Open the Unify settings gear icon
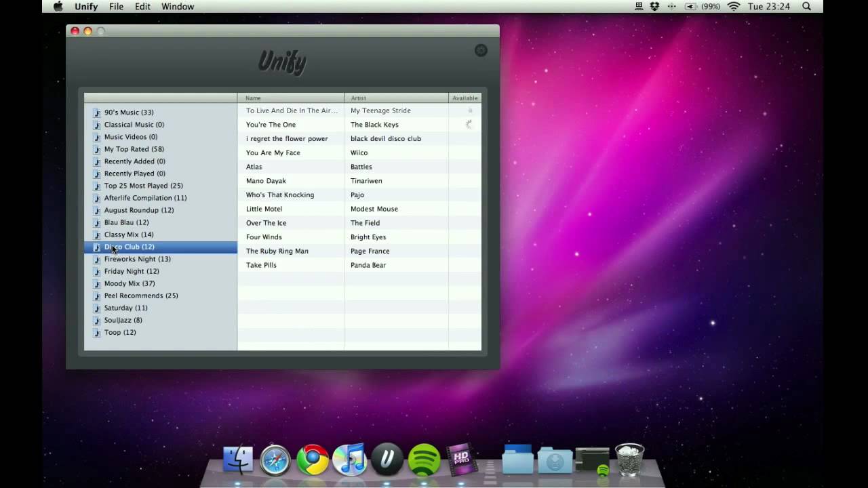The height and width of the screenshot is (488, 868). tap(481, 50)
